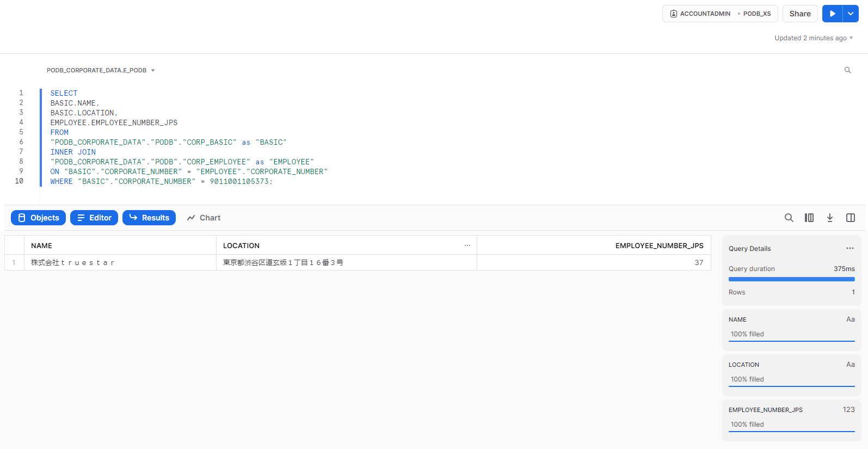Download the query results
This screenshot has height=449, width=868.
tap(830, 218)
